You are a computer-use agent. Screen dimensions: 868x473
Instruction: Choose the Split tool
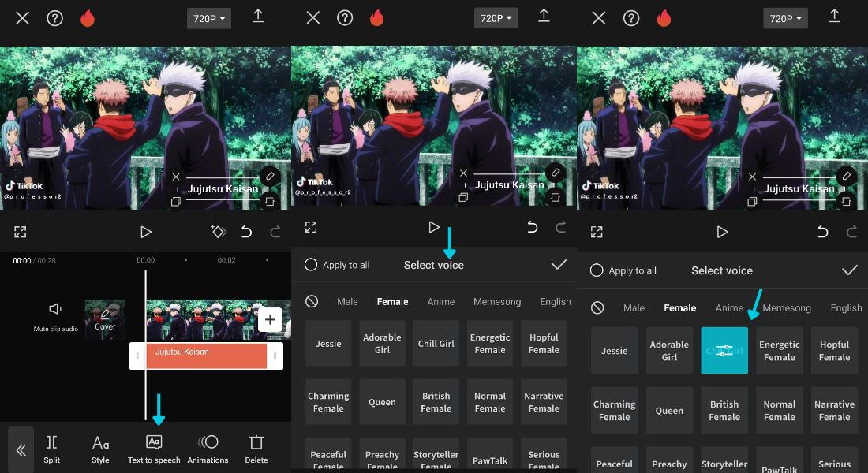(x=51, y=449)
